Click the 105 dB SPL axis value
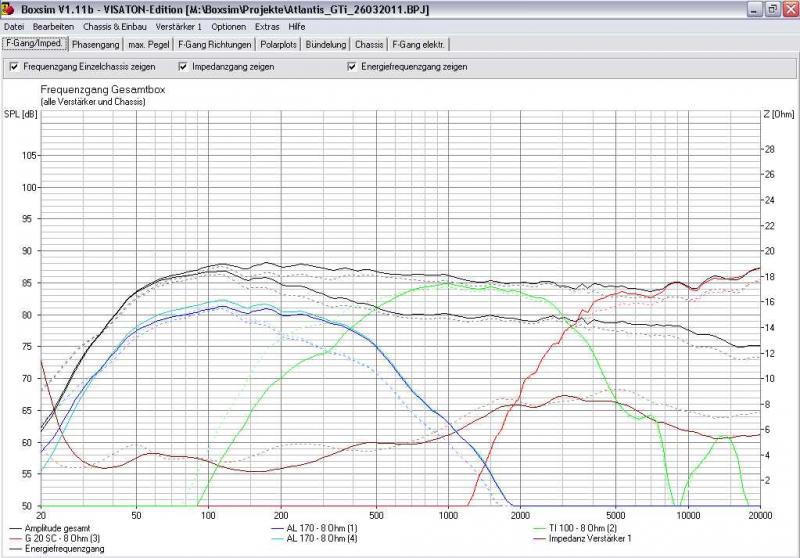The image size is (800, 558). click(x=30, y=156)
